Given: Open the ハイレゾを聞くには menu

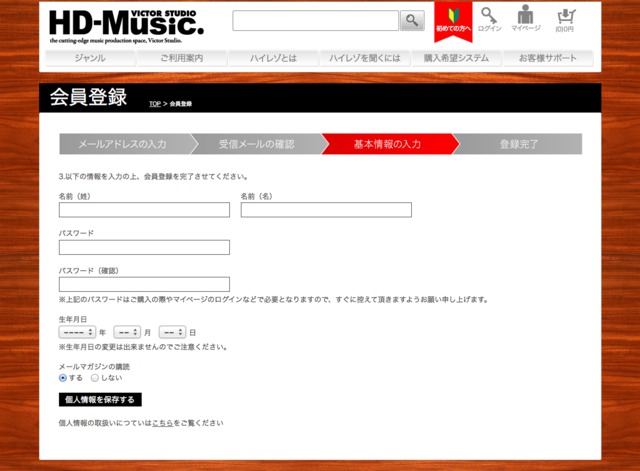Looking at the screenshot, I should 364,58.
